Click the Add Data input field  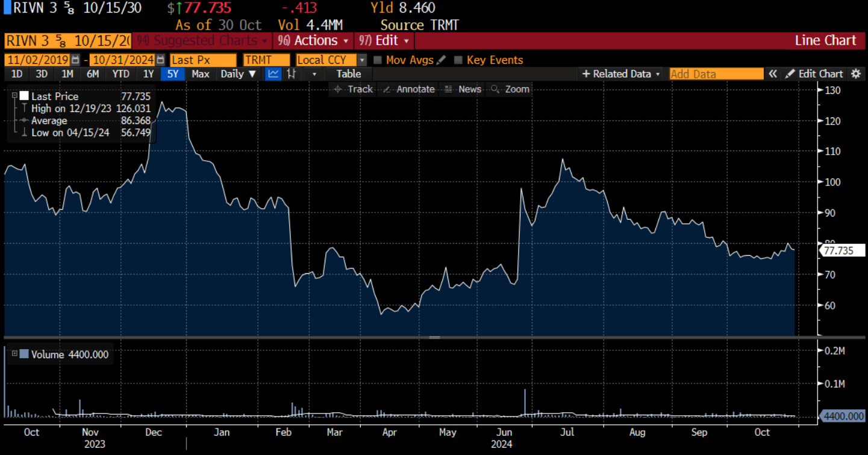(x=716, y=73)
